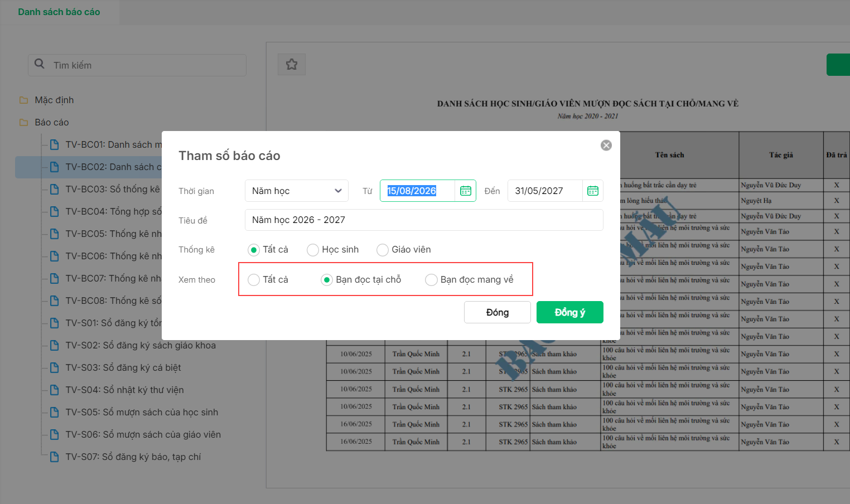Click TV-BC07 document icon
The height and width of the screenshot is (504, 850).
(x=54, y=278)
